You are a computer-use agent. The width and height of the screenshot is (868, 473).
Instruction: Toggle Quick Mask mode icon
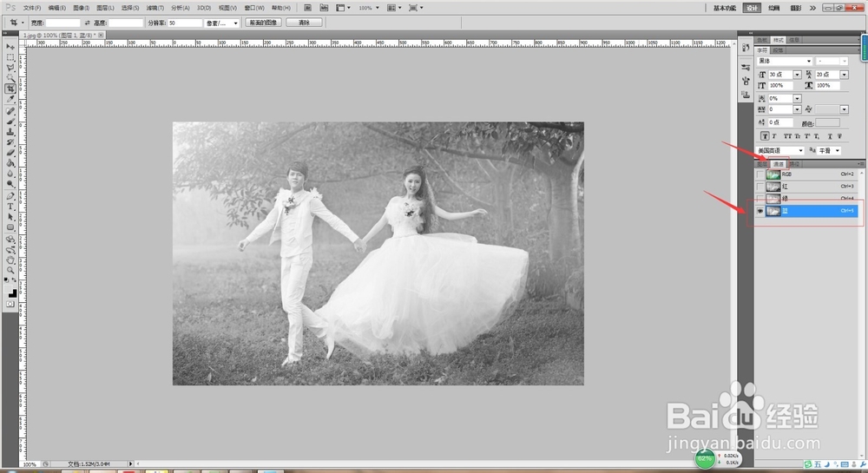(x=10, y=305)
